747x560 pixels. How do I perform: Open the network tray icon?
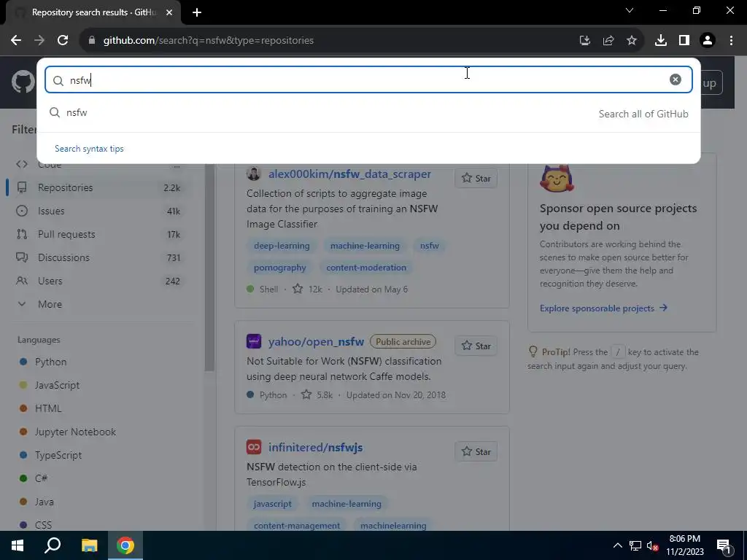pyautogui.click(x=635, y=545)
